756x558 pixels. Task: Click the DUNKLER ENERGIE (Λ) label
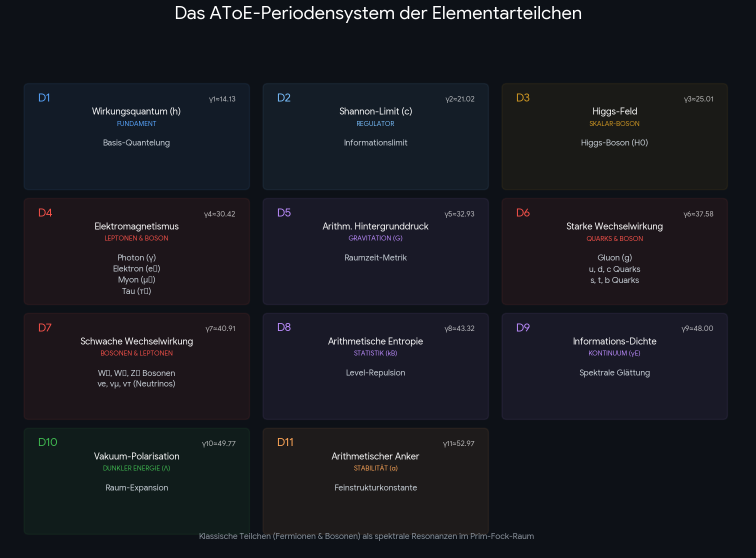pos(136,468)
